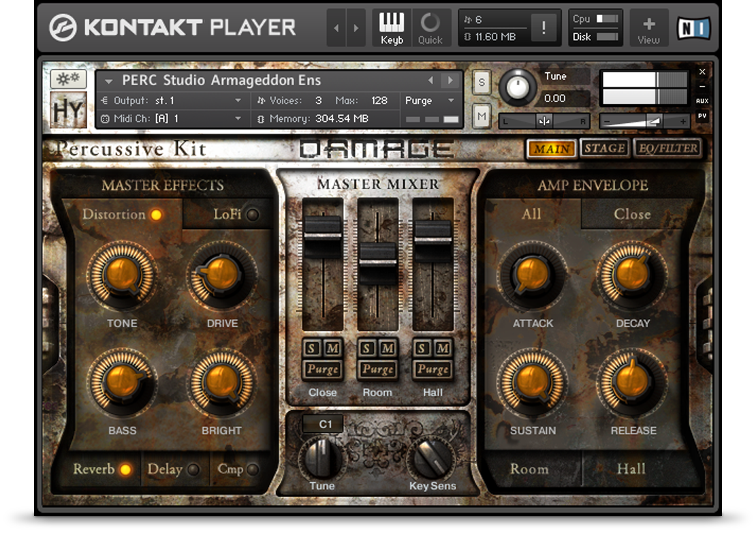756x533 pixels.
Task: Mute the Hall mic channel
Action: click(x=443, y=348)
